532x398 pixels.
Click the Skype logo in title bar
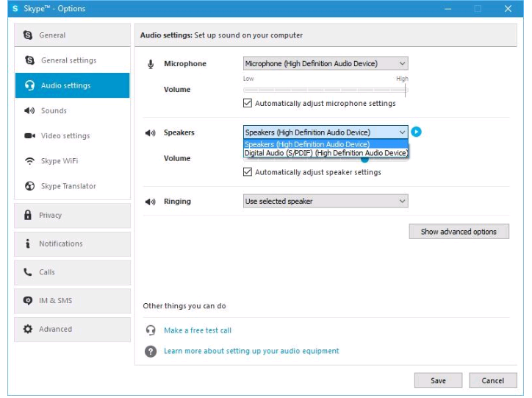(15, 9)
